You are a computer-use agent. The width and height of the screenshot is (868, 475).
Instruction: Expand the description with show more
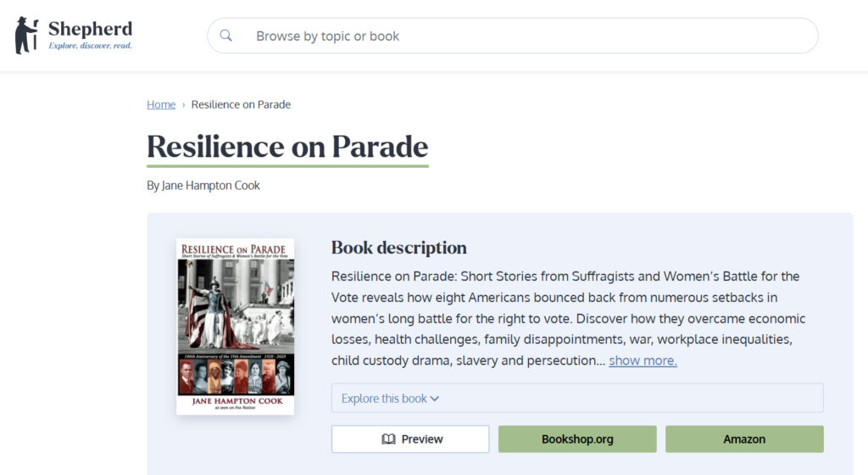pos(643,360)
